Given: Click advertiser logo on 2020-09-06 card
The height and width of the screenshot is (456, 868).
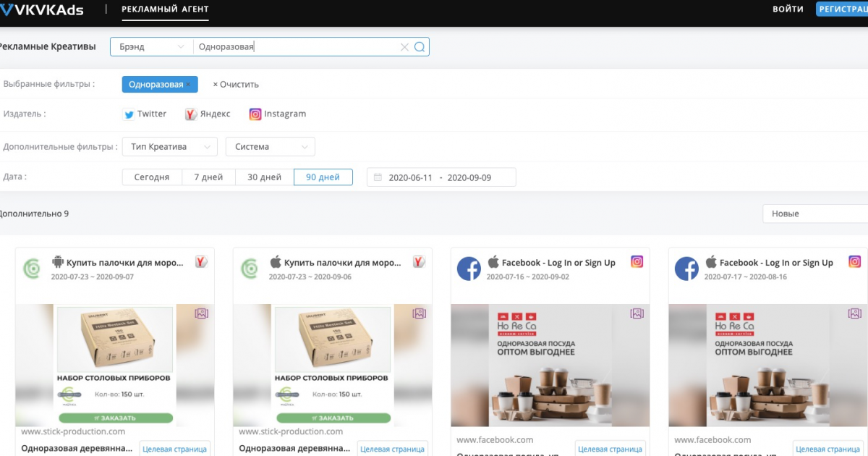Looking at the screenshot, I should 250,269.
